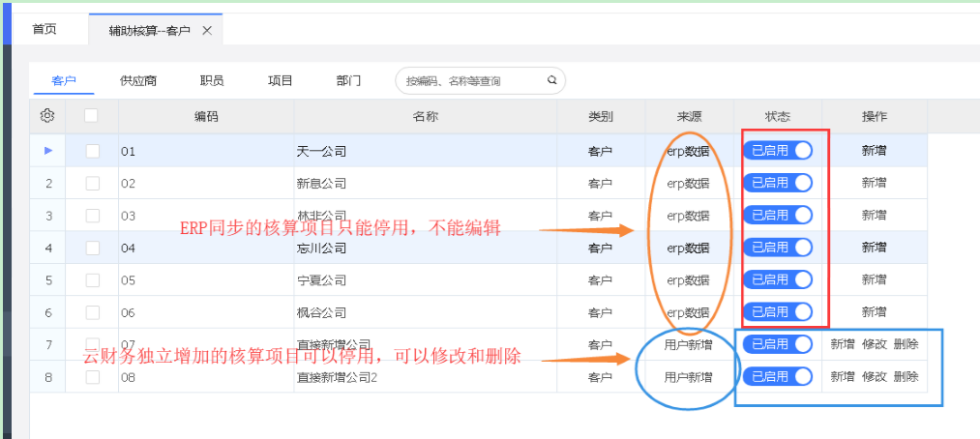Select the 忘川公司 name cell

tap(425, 248)
